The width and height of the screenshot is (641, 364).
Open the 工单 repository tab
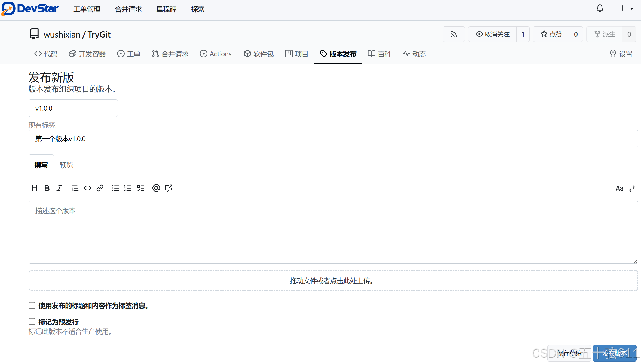click(x=129, y=54)
